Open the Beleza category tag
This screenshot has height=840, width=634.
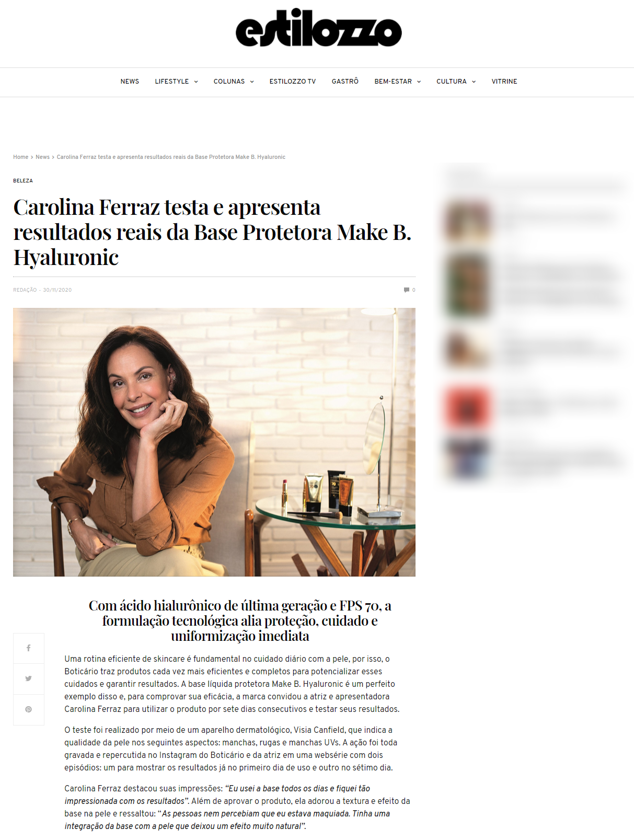click(x=23, y=181)
